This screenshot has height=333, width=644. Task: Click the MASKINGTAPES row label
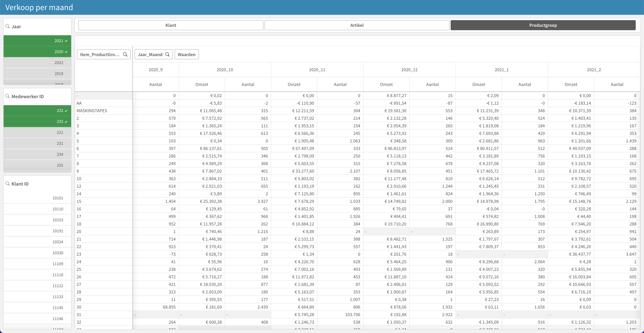(92, 111)
